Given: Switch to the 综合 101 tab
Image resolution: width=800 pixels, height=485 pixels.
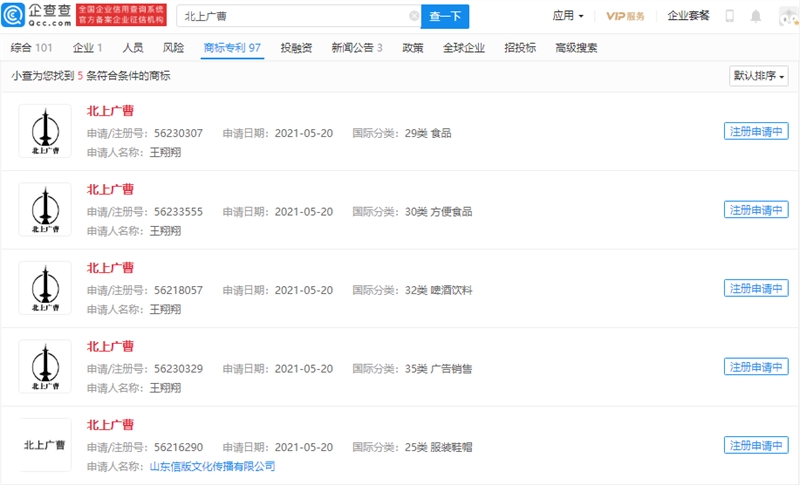Looking at the screenshot, I should coord(31,48).
